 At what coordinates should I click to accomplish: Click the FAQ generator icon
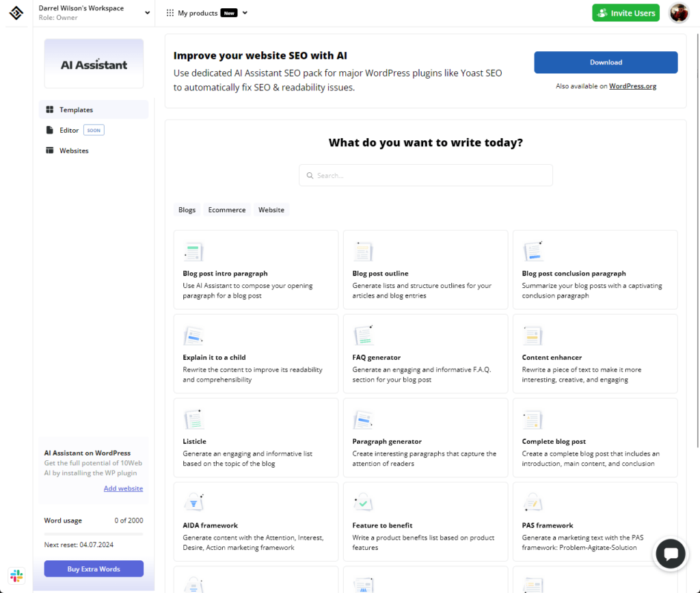[364, 335]
